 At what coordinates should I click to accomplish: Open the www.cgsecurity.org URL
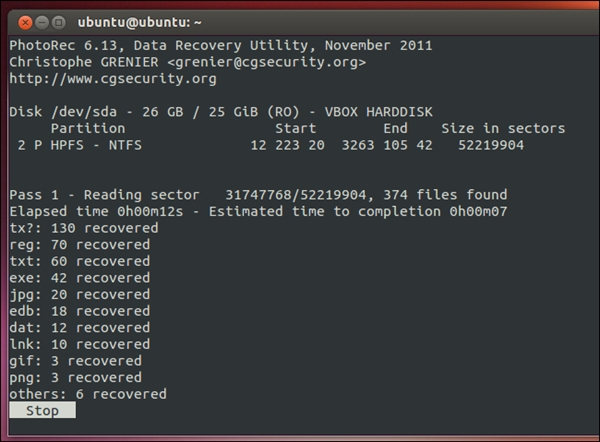pyautogui.click(x=112, y=79)
